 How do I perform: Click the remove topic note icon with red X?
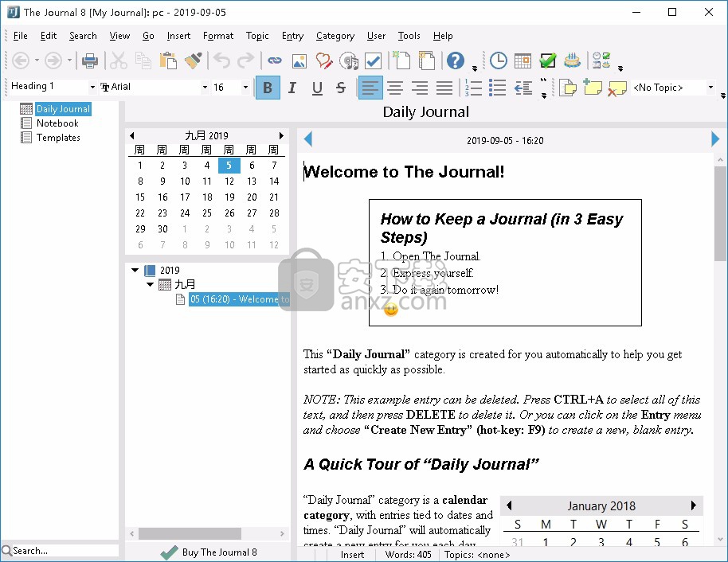617,88
